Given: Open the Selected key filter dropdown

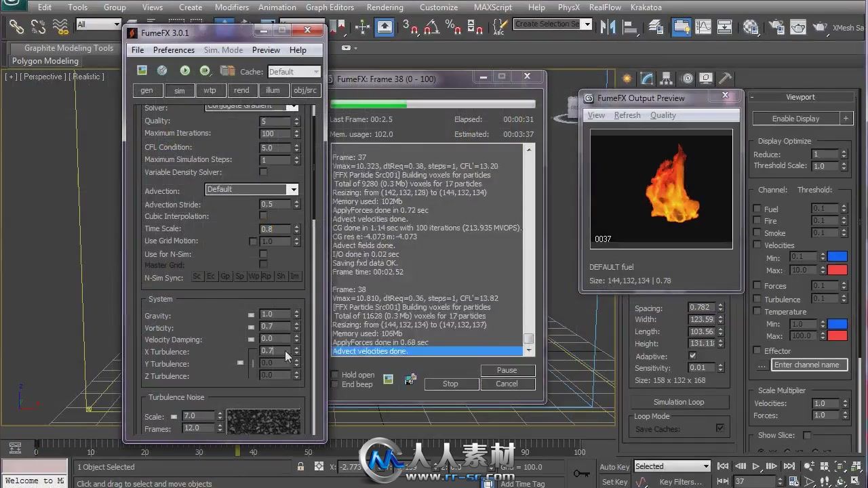Looking at the screenshot, I should point(672,466).
